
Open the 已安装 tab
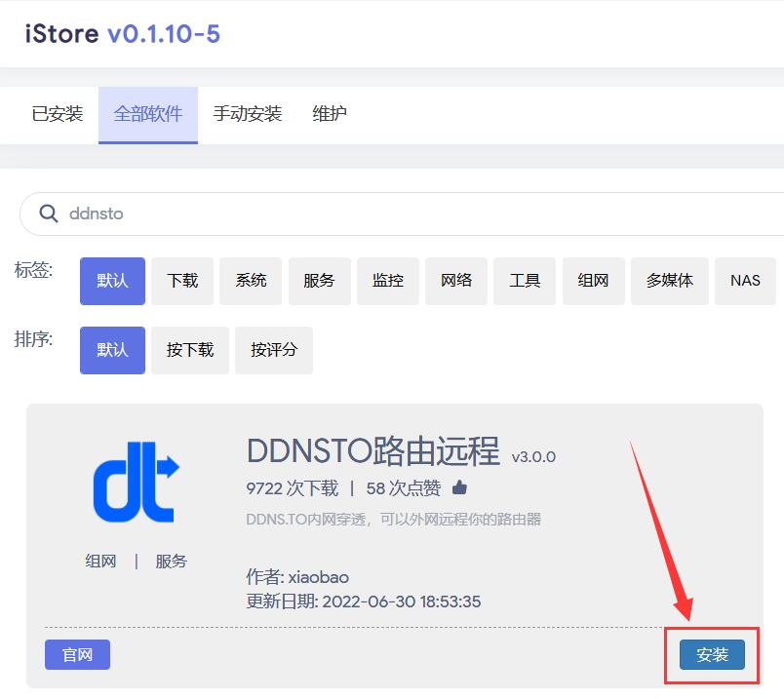(58, 114)
